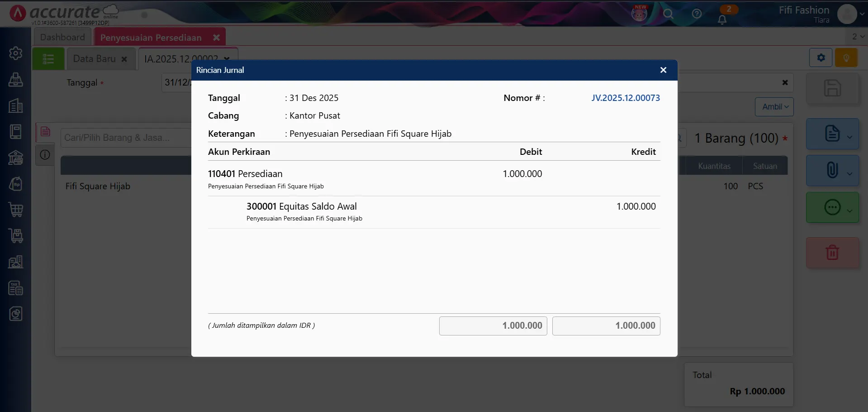This screenshot has height=412, width=868.
Task: Select the Data Baru tab
Action: [x=94, y=58]
